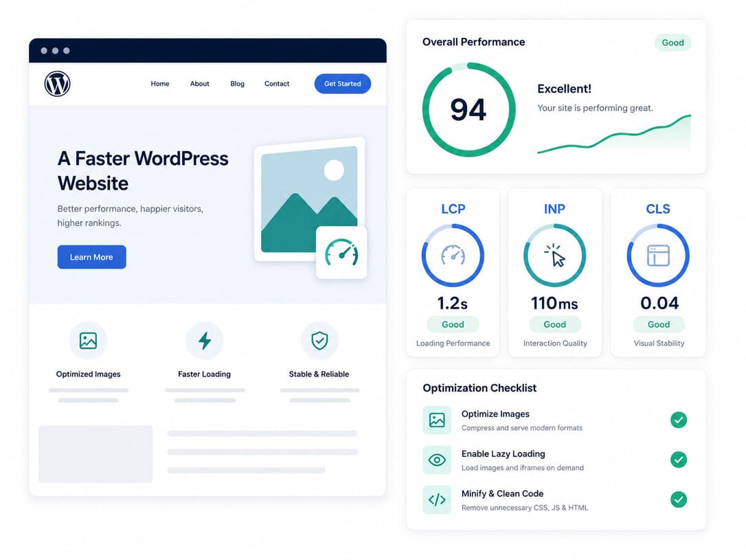Go to the Blog nav link
746x560 pixels.
click(x=237, y=84)
